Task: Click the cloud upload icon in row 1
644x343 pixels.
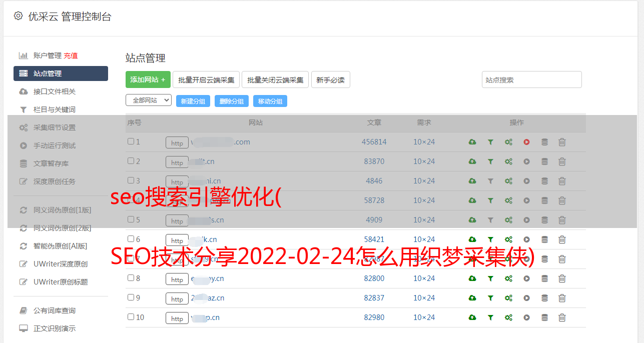Action: 472,142
